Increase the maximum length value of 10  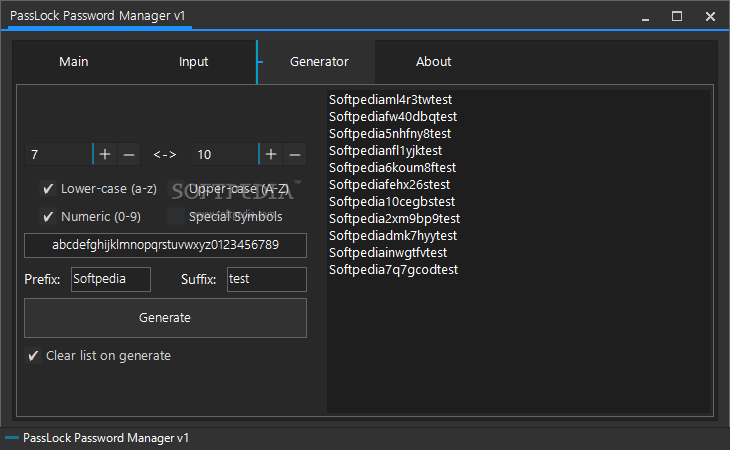pyautogui.click(x=271, y=154)
